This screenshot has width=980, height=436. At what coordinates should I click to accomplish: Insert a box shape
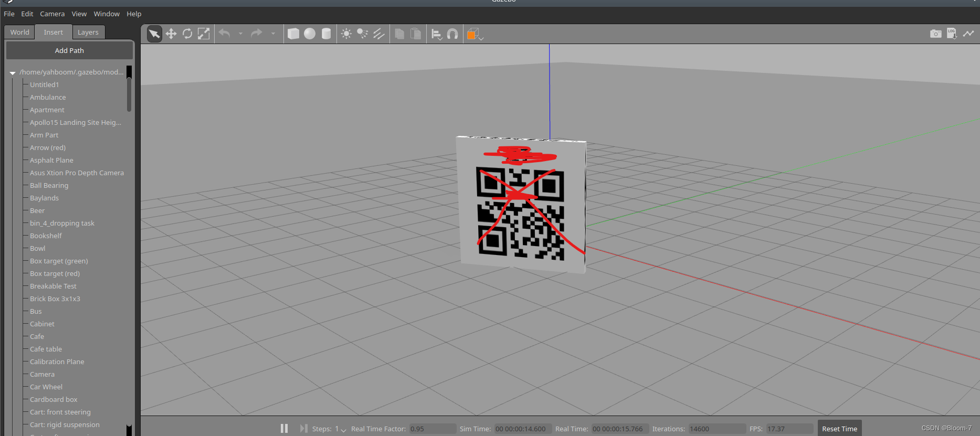tap(293, 34)
